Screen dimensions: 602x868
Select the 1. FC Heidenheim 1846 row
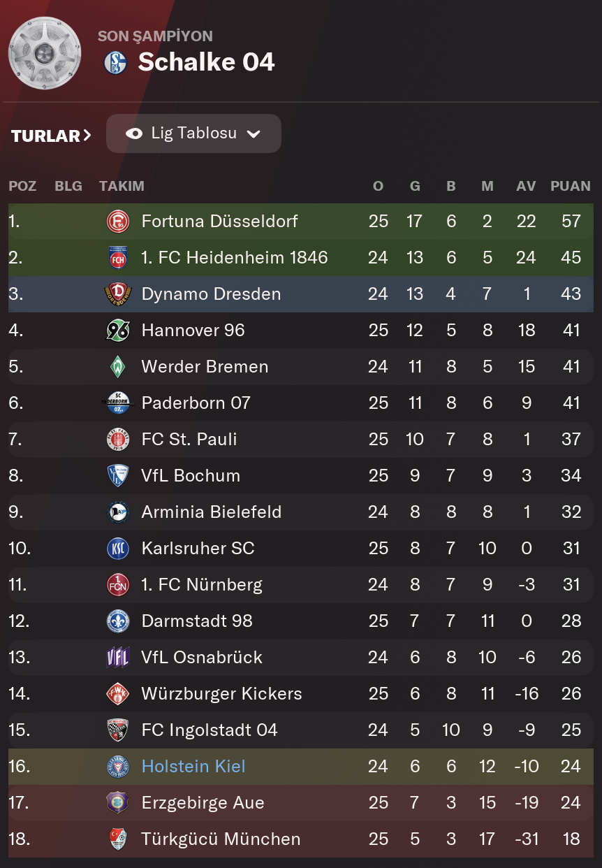301,258
